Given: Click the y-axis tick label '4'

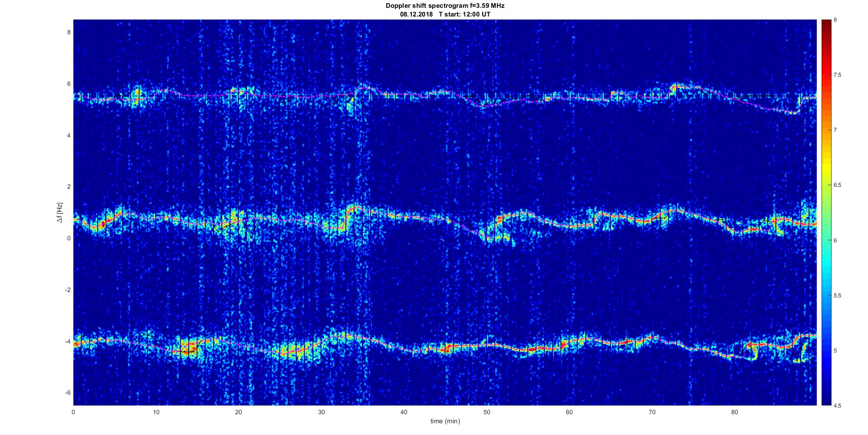Looking at the screenshot, I should tap(69, 135).
